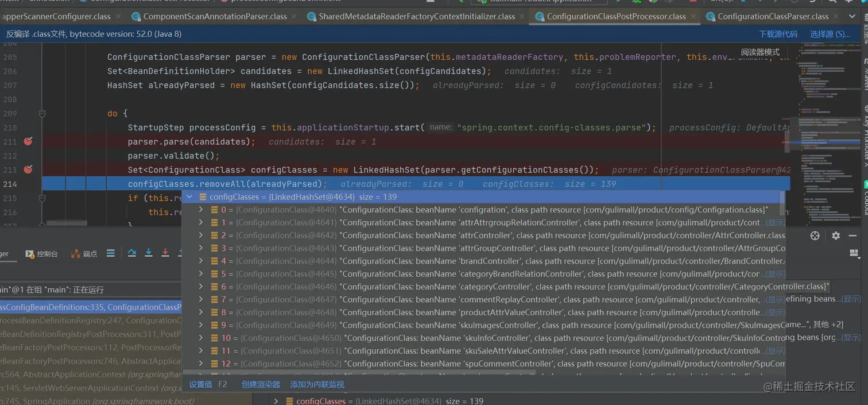Click Download Sources link (下载源代码)

point(778,34)
